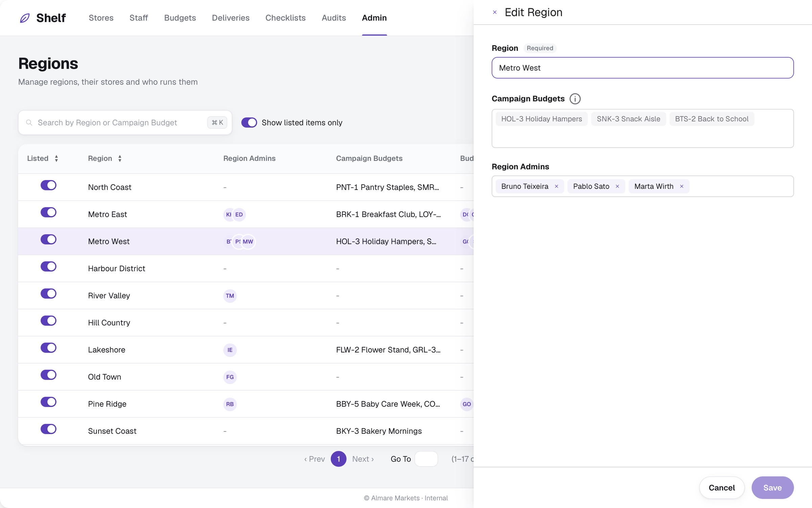Close the Edit Region panel
812x508 pixels.
point(495,13)
